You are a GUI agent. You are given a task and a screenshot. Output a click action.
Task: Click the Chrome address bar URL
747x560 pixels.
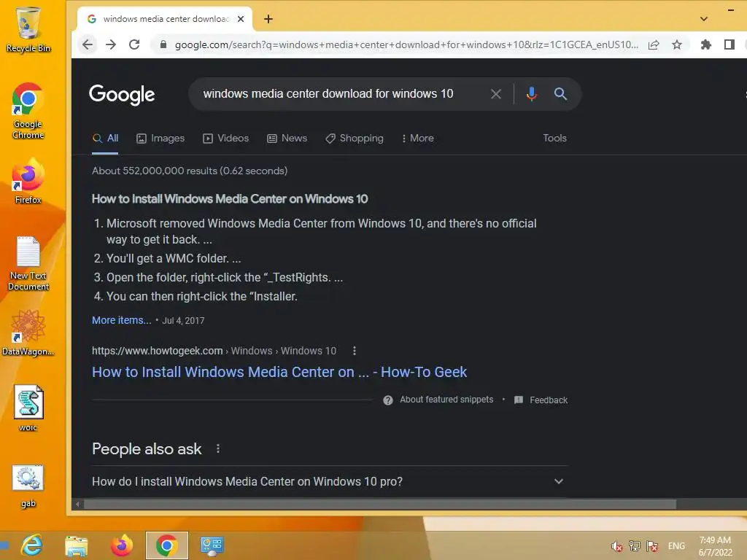coord(406,44)
